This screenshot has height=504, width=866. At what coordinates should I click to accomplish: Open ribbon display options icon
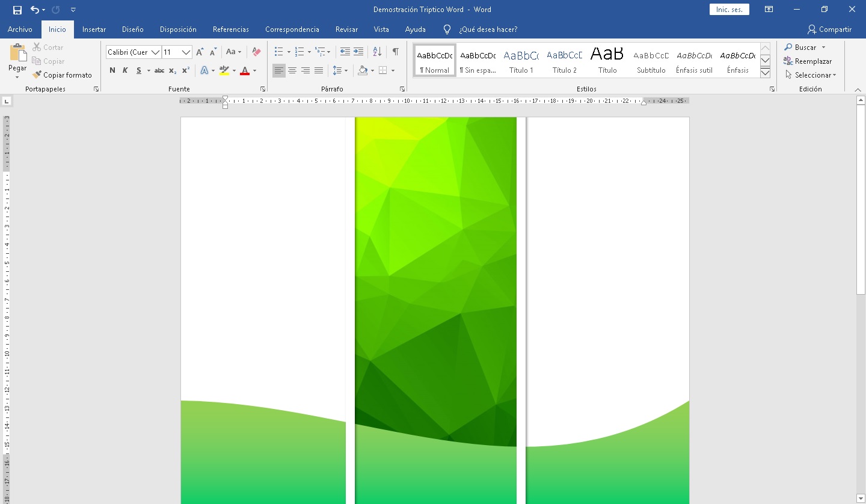769,10
